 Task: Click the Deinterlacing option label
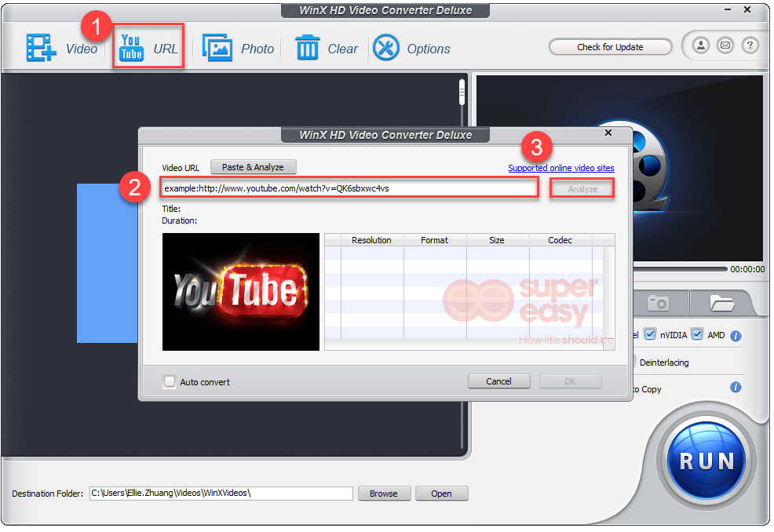point(664,363)
